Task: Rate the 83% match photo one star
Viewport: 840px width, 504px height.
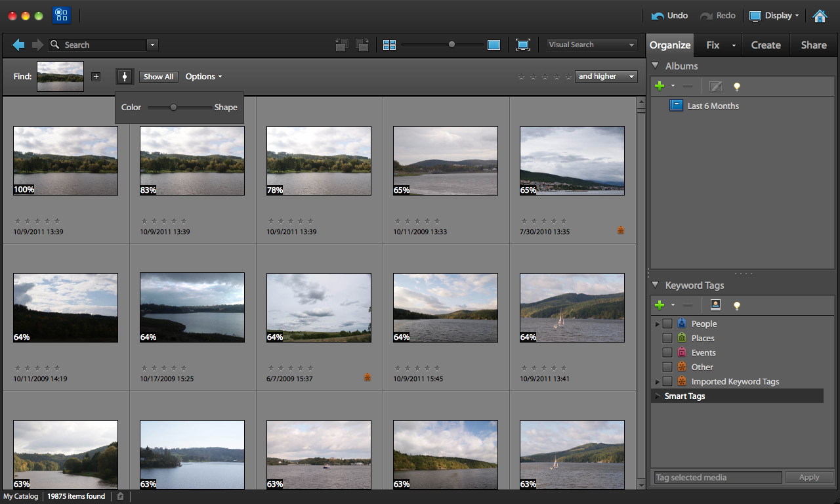Action: tap(144, 221)
